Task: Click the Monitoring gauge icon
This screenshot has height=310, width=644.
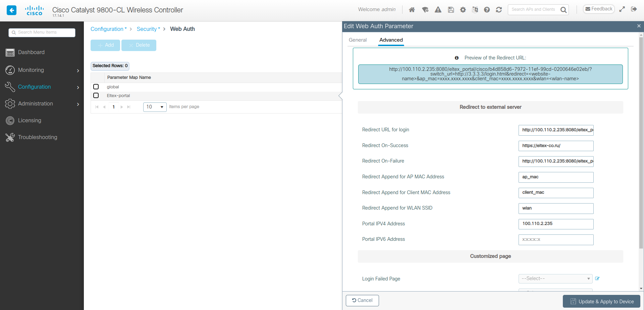Action: (x=10, y=70)
